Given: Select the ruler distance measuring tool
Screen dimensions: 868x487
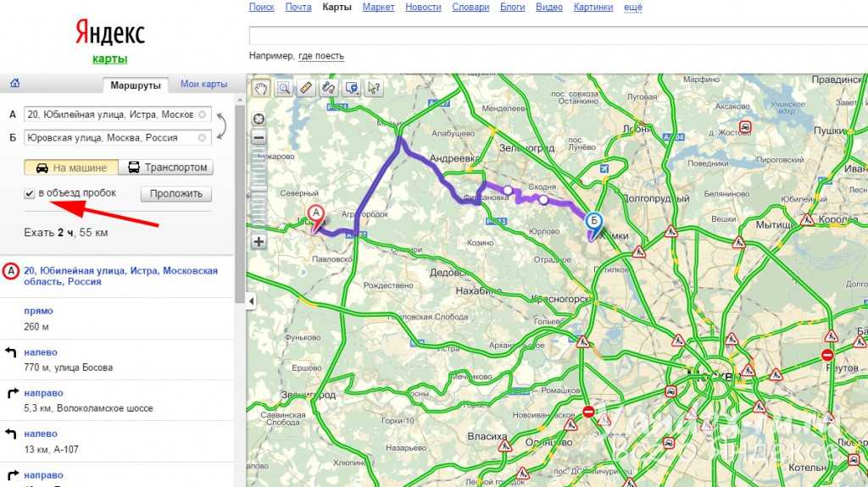Looking at the screenshot, I should [306, 88].
